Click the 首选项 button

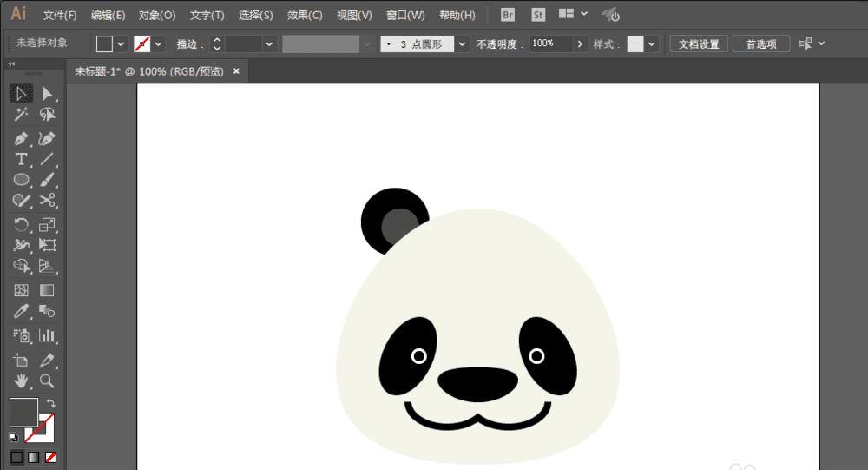[x=760, y=43]
